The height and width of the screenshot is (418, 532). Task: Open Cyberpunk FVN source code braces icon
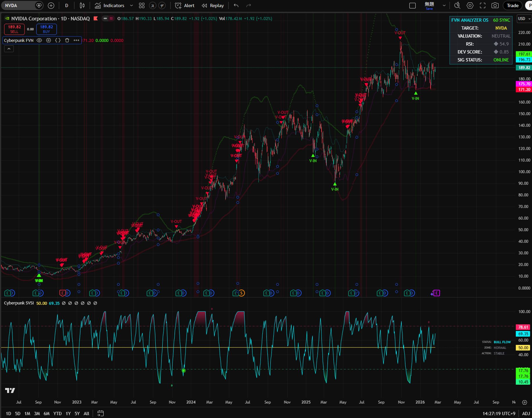tap(58, 40)
